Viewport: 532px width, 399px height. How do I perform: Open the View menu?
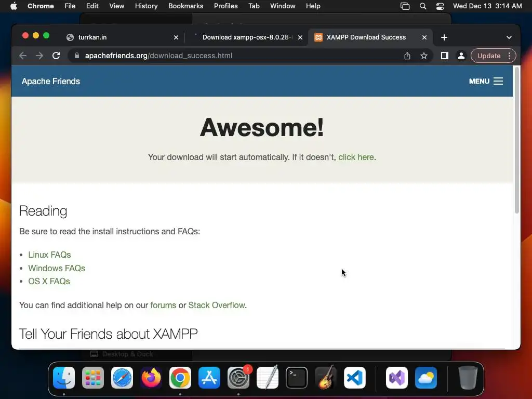click(x=117, y=6)
